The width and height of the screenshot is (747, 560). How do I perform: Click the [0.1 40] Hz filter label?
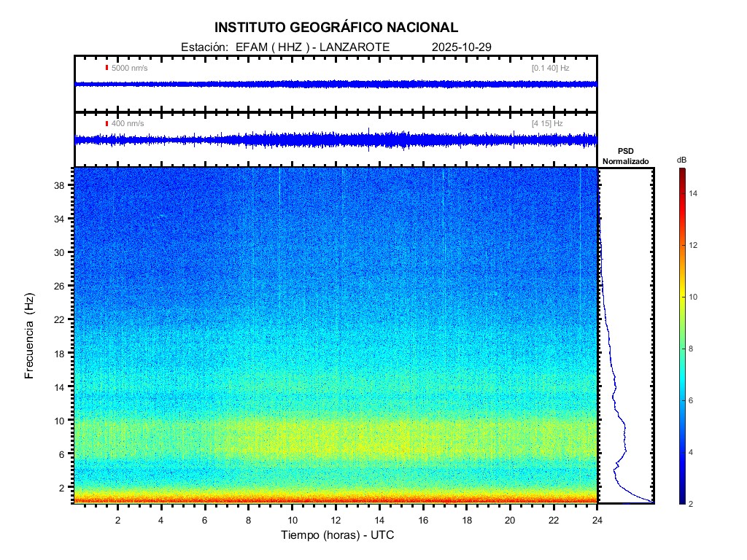point(550,68)
